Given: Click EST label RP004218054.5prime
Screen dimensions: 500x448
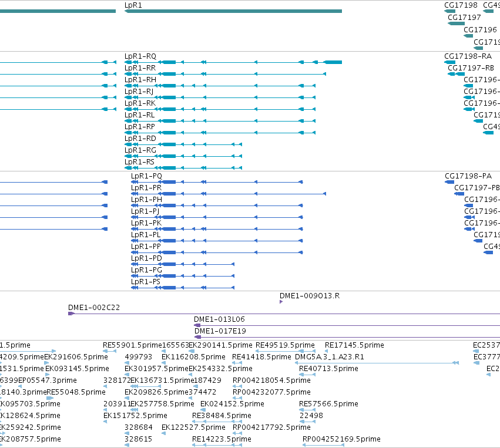Looking at the screenshot, I should tap(271, 380).
